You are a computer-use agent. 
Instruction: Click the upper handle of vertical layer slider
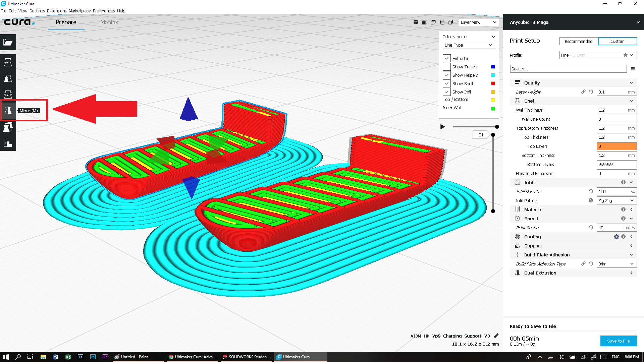point(493,135)
